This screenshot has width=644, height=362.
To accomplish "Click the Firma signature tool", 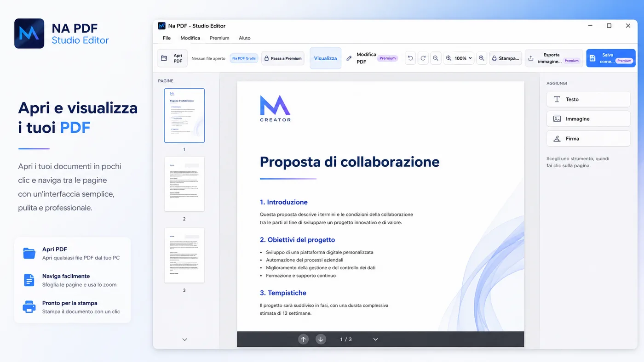I will point(588,138).
